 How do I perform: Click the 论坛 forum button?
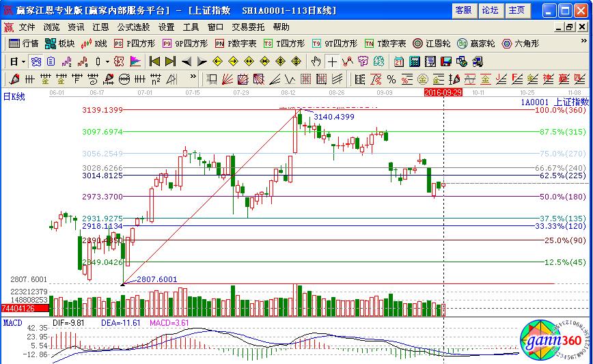tap(490, 10)
